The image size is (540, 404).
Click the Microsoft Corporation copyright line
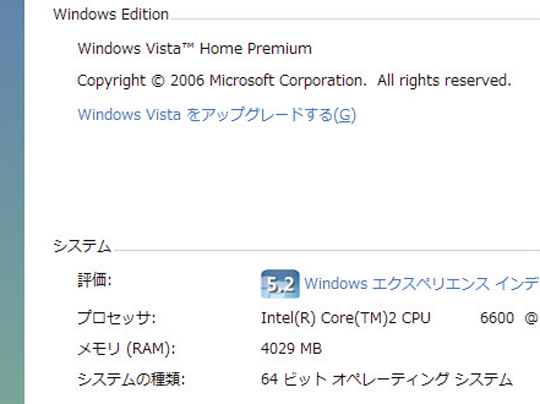coord(294,81)
